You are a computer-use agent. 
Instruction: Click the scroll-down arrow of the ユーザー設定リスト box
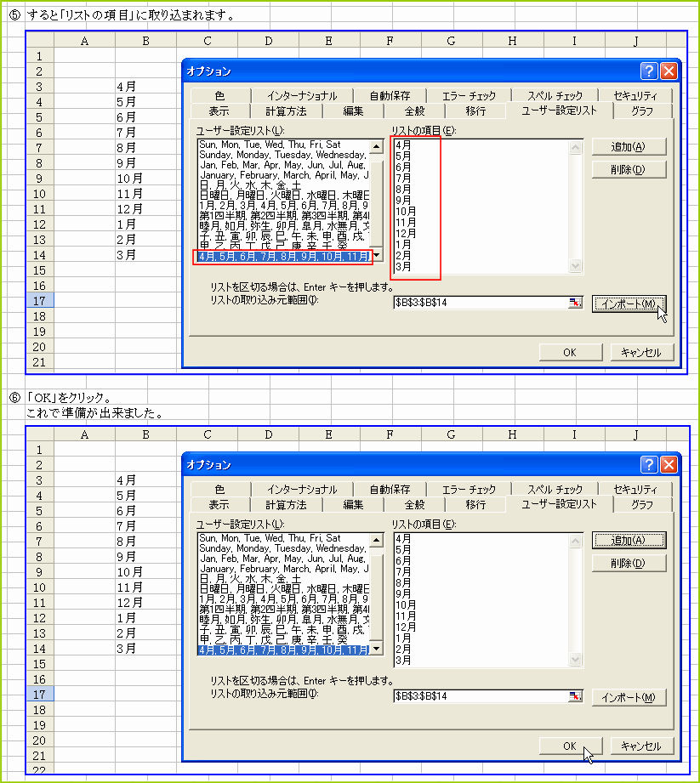[x=375, y=254]
